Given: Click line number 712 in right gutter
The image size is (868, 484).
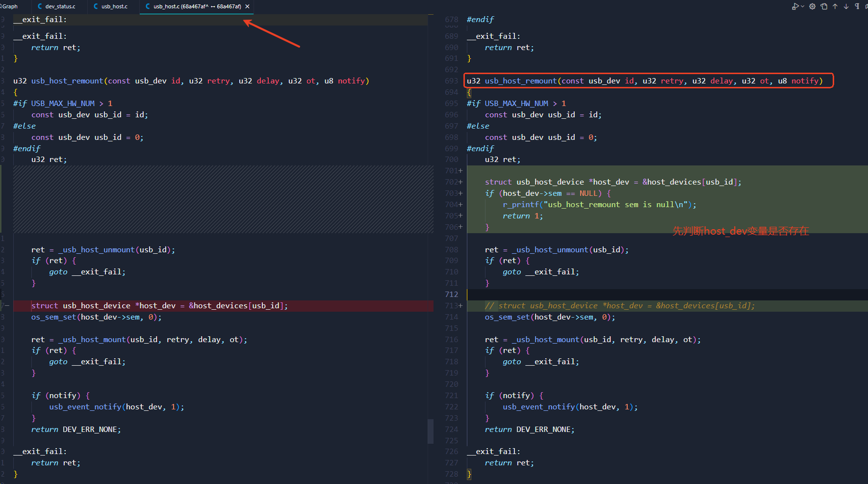Looking at the screenshot, I should click(452, 295).
